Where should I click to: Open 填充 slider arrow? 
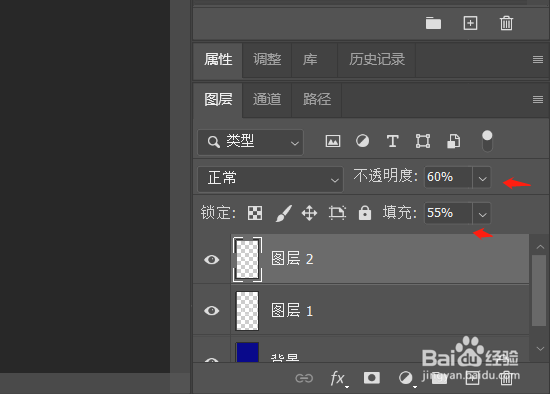pos(482,214)
